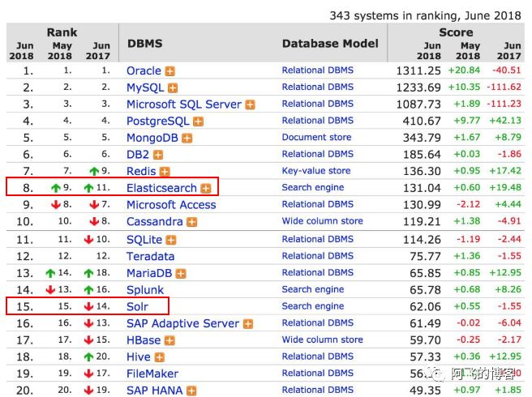532x397 pixels.
Task: Click the plus icon next to SQLite
Action: tap(171, 241)
